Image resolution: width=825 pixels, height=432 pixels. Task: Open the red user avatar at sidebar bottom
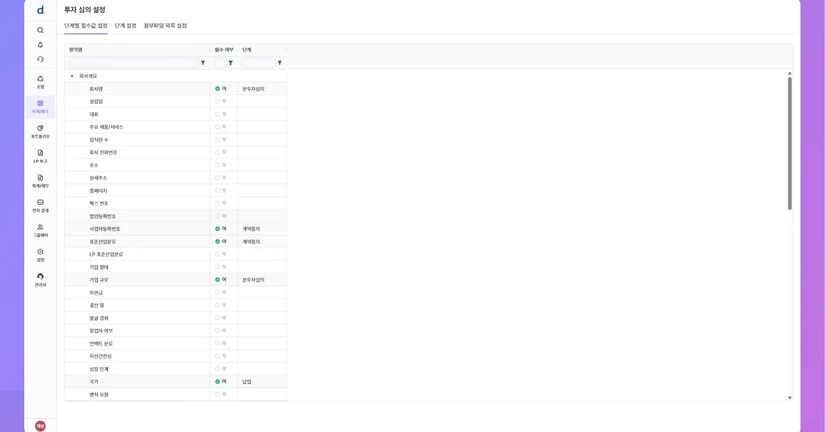point(40,426)
